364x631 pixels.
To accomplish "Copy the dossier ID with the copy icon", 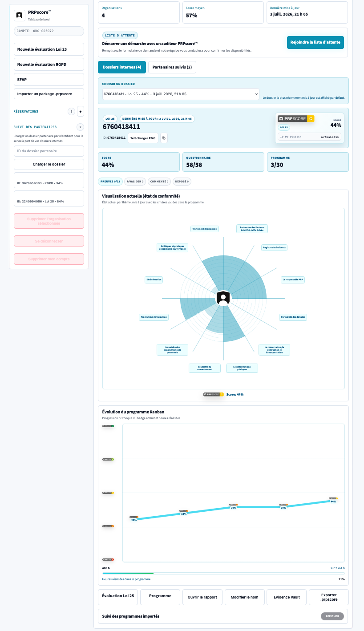I will pos(164,138).
